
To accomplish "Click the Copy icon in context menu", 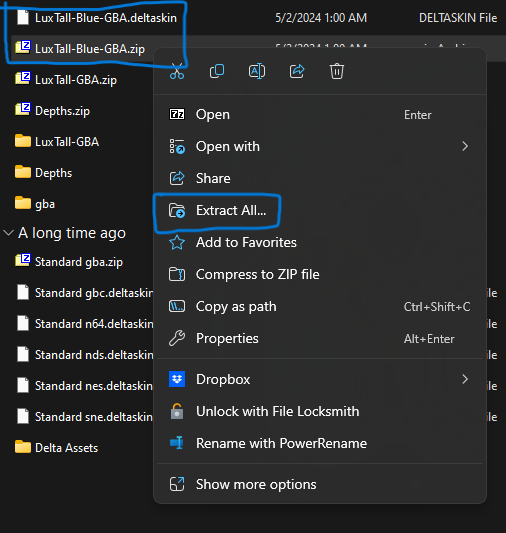I will click(x=217, y=71).
